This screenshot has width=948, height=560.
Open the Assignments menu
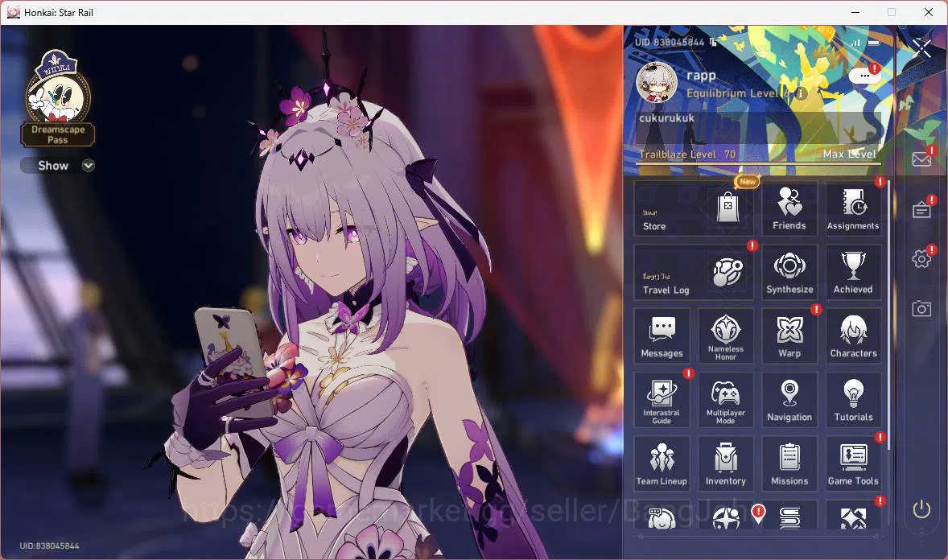click(853, 208)
